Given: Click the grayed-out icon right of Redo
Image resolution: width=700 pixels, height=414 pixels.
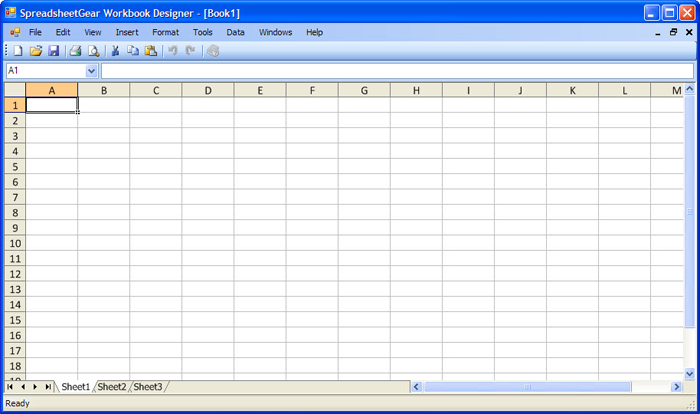Looking at the screenshot, I should (213, 51).
